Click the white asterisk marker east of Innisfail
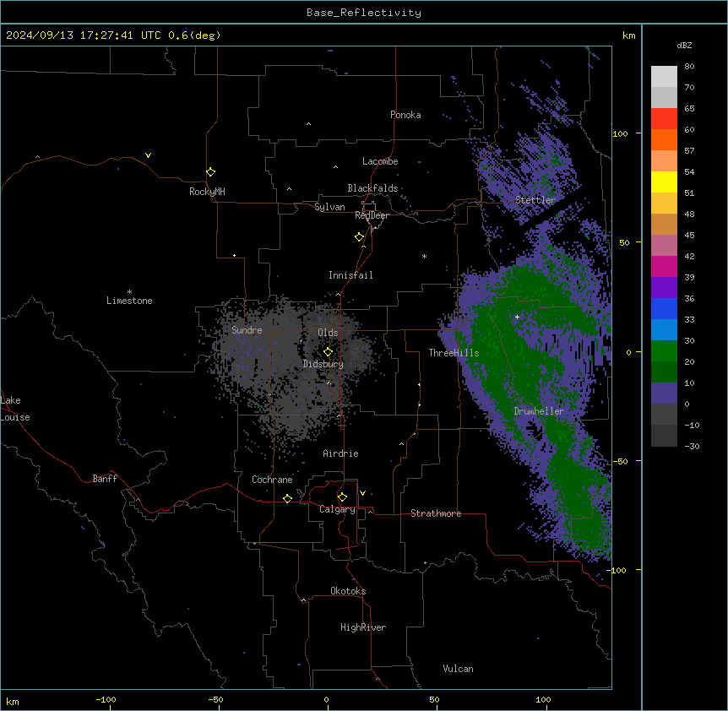This screenshot has width=728, height=711. 424,257
